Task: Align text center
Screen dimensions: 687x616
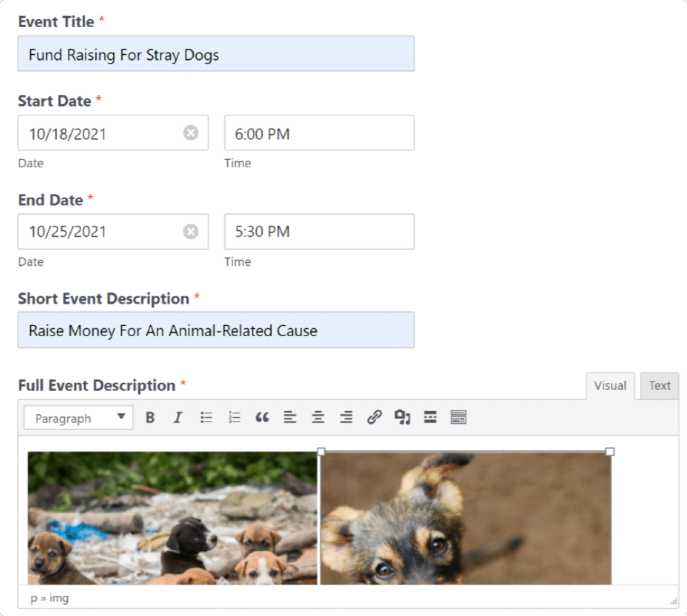Action: click(318, 417)
